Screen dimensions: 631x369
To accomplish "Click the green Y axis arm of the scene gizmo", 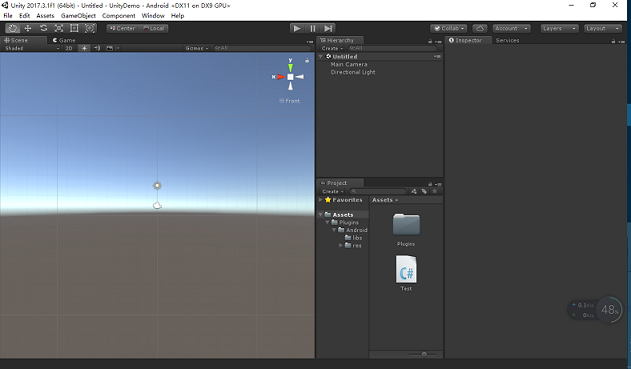I will point(290,67).
